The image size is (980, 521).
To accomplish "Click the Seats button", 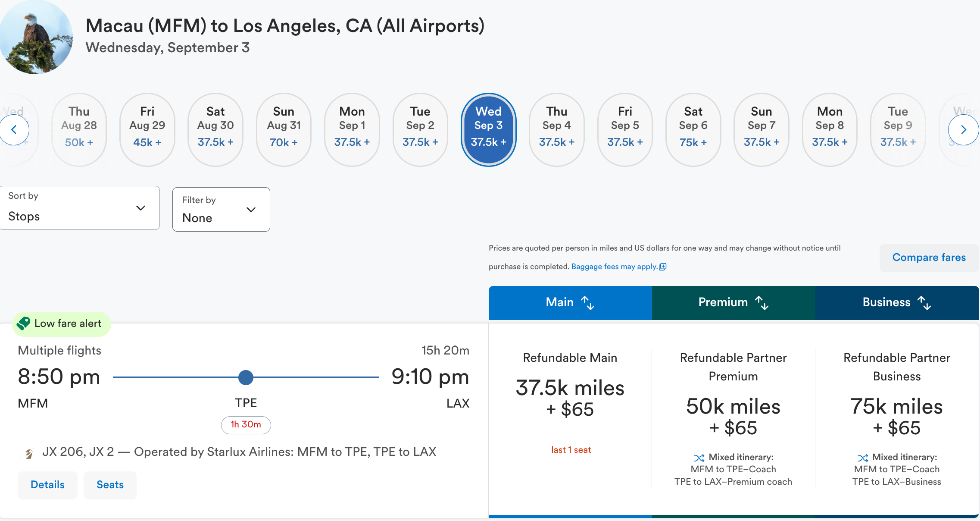I will pyautogui.click(x=110, y=485).
